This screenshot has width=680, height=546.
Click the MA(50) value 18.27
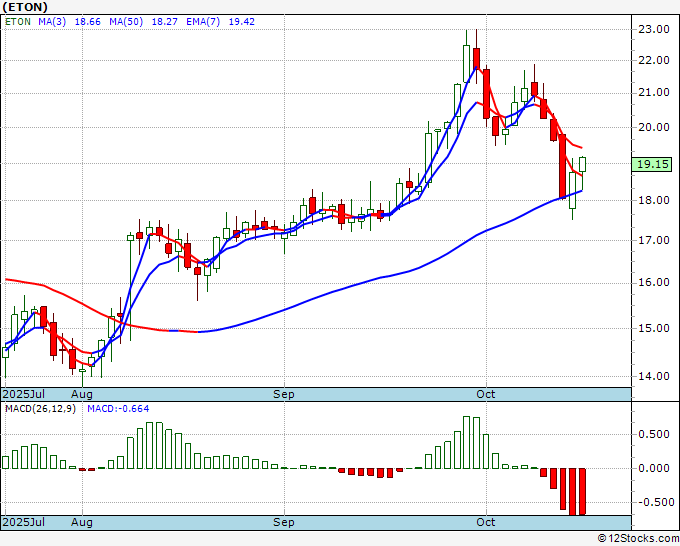click(164, 22)
